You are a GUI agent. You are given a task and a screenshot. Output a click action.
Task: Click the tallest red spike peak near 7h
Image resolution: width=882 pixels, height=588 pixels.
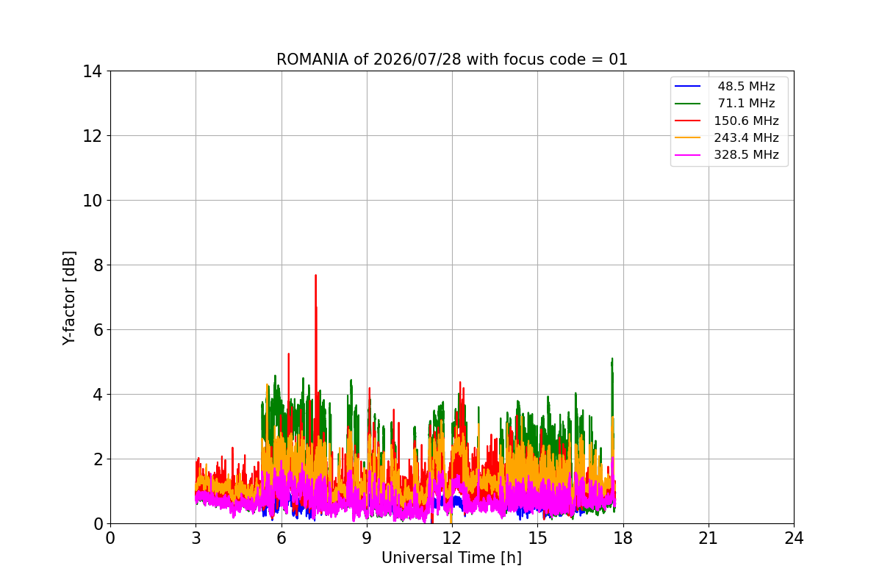(315, 276)
